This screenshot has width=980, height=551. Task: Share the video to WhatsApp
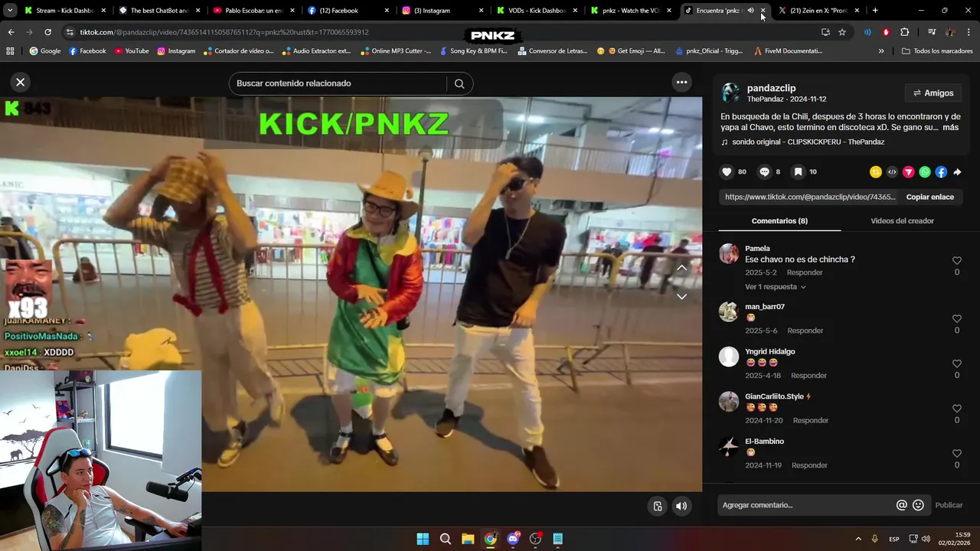925,172
